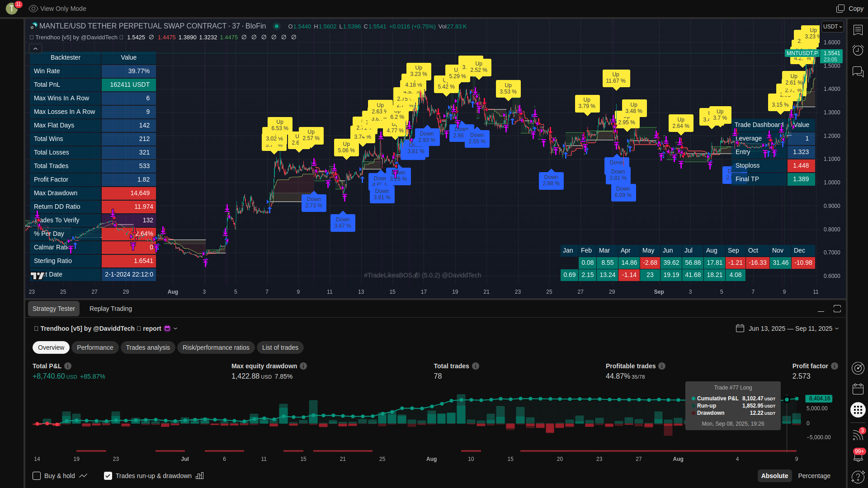Open the ideas stream icon with badge 3

pyautogui.click(x=858, y=435)
